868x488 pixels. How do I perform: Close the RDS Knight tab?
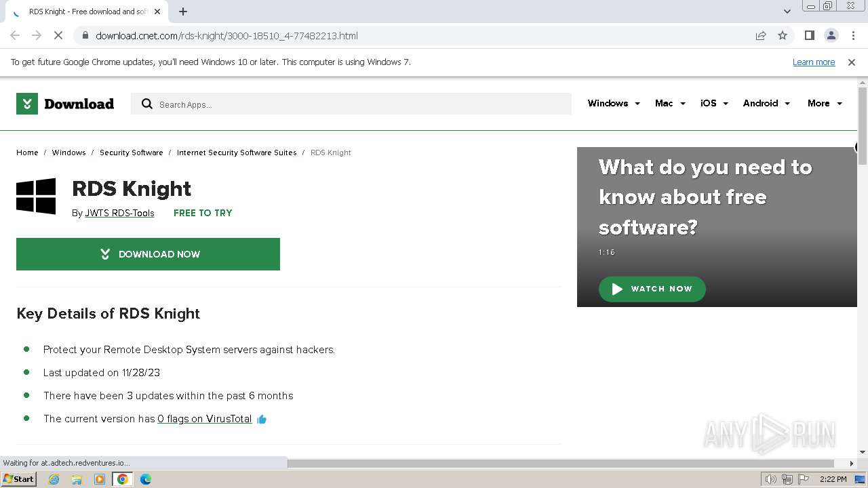(157, 12)
